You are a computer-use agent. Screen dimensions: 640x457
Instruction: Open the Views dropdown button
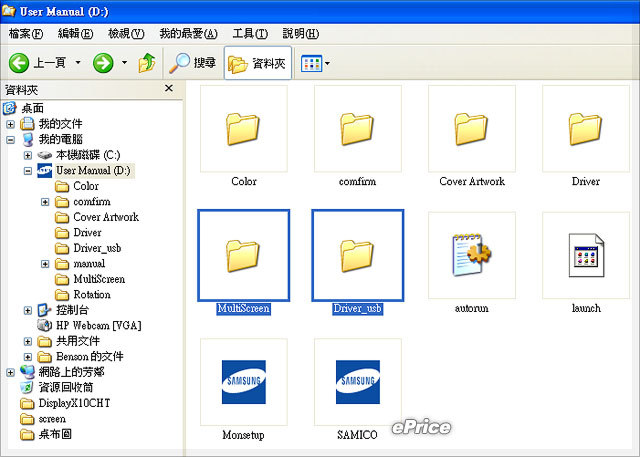(x=315, y=63)
